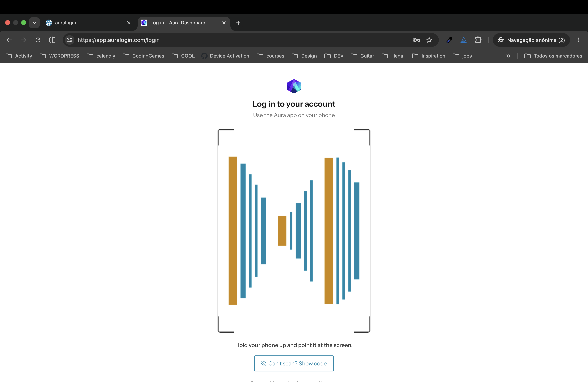Open the Activity bookmarks folder
Viewport: 588px width, 382px height.
[19, 56]
